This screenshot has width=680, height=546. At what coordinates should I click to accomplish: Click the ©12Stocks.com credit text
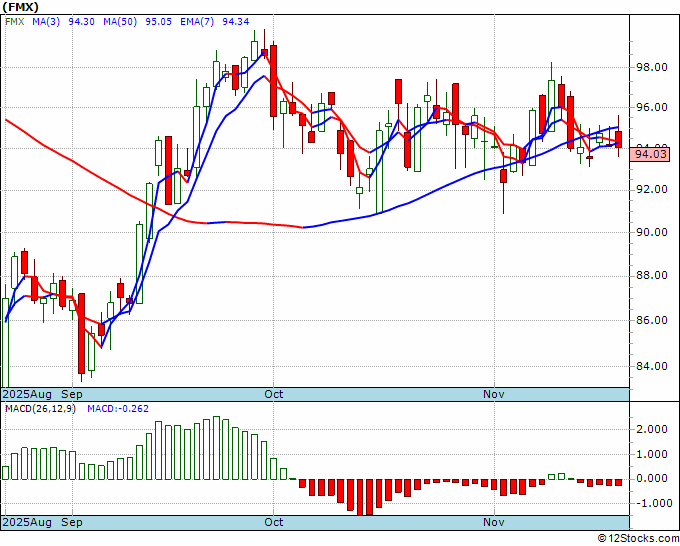pyautogui.click(x=638, y=539)
